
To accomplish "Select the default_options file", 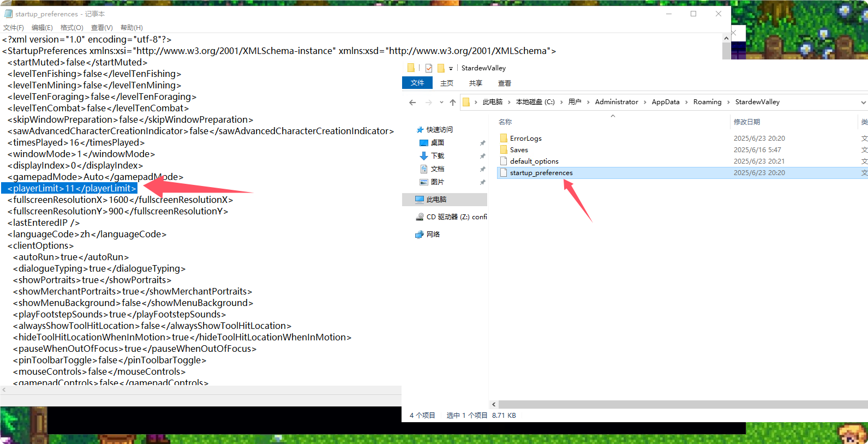I will 534,161.
